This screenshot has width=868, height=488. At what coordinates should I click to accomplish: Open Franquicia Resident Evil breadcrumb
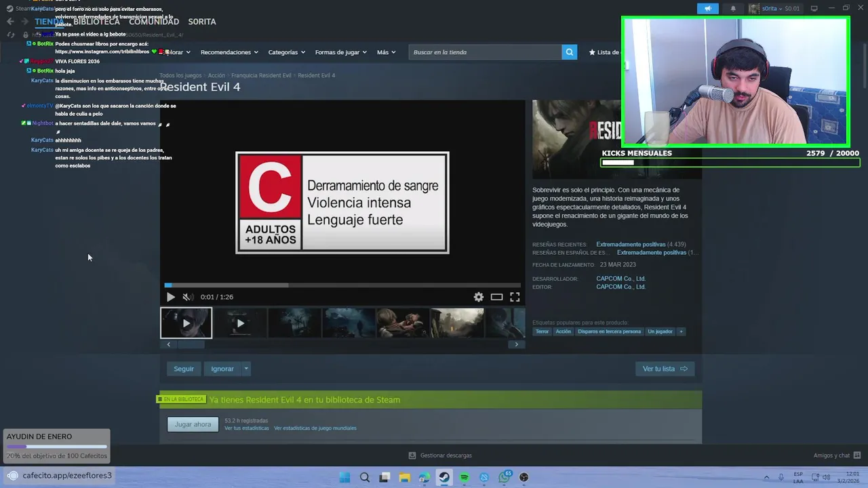click(261, 75)
